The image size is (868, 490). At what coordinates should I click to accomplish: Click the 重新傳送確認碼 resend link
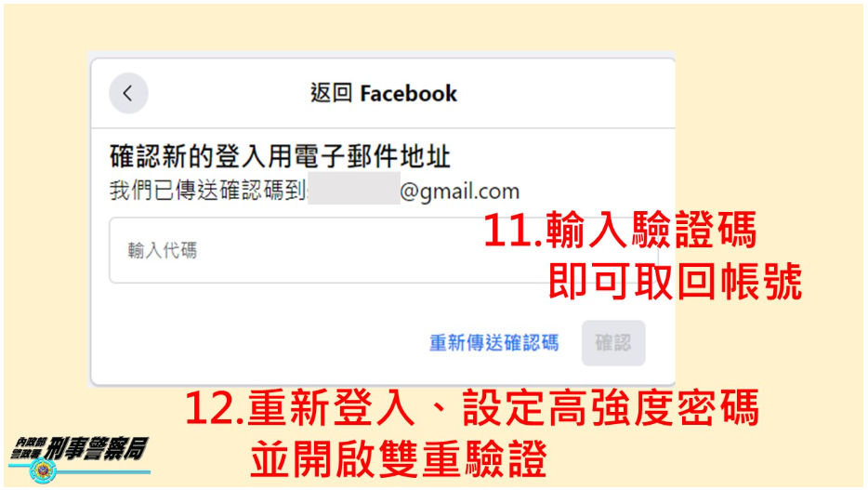[x=493, y=343]
